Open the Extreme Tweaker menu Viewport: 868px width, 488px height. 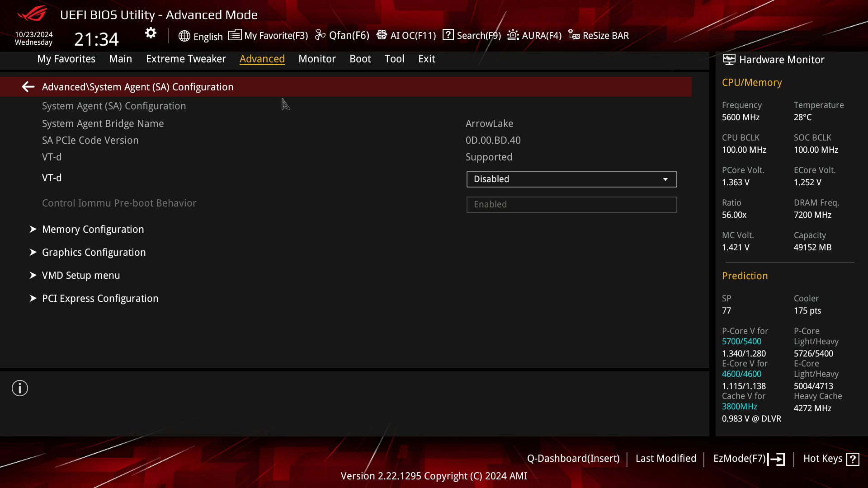[186, 59]
